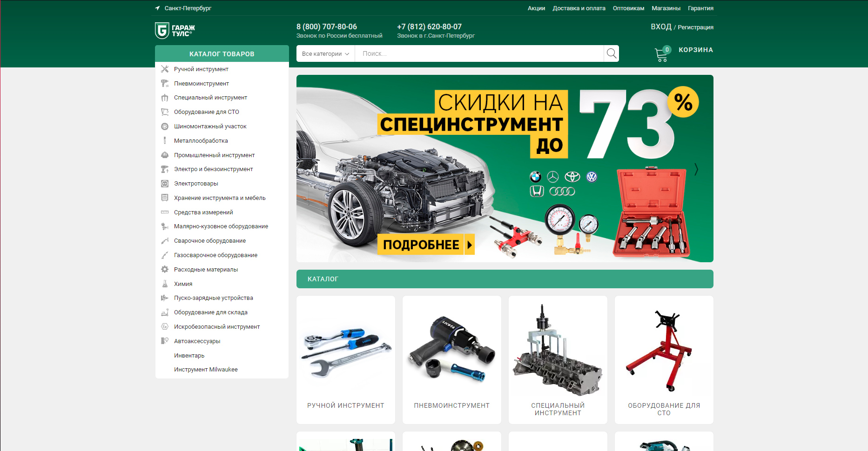Click the Сварочное оборудование icon
Screen dimensions: 868x451
(165, 240)
